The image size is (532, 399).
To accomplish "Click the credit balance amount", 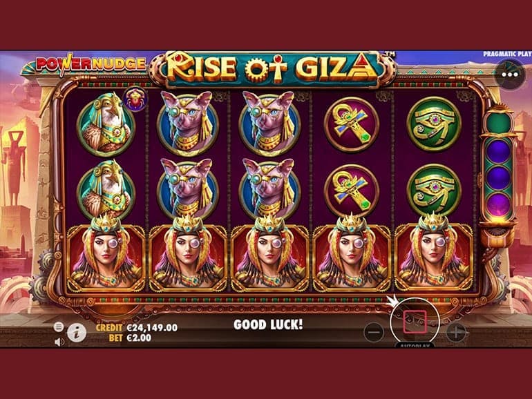I will (152, 327).
